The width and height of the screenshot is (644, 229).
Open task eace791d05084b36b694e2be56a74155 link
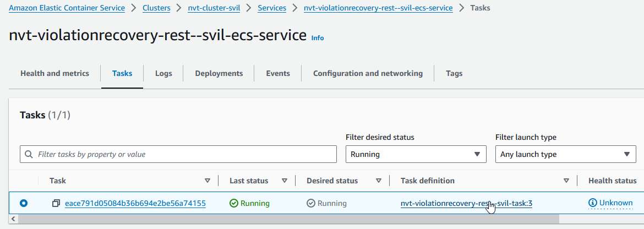point(135,204)
